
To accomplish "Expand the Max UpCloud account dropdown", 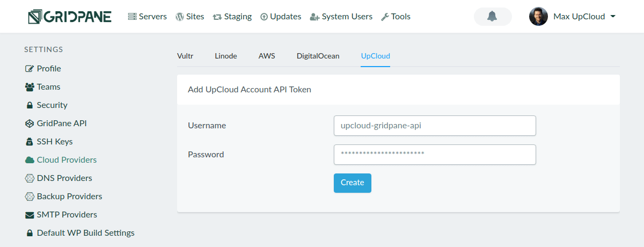I will click(612, 17).
